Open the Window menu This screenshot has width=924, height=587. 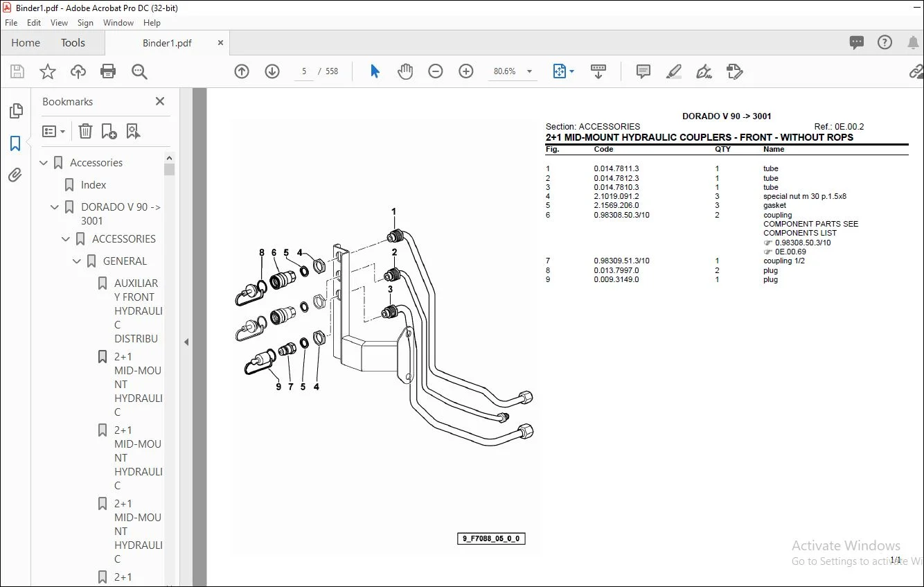118,23
